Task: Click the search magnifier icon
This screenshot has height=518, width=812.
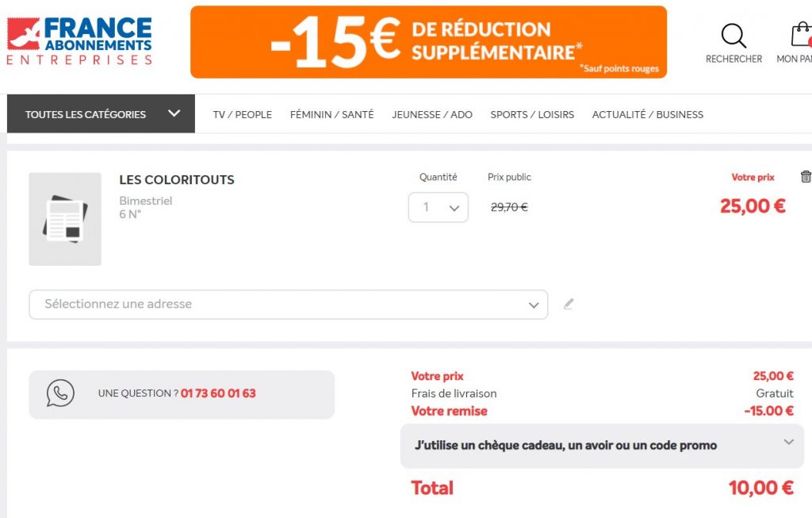Action: [x=733, y=36]
